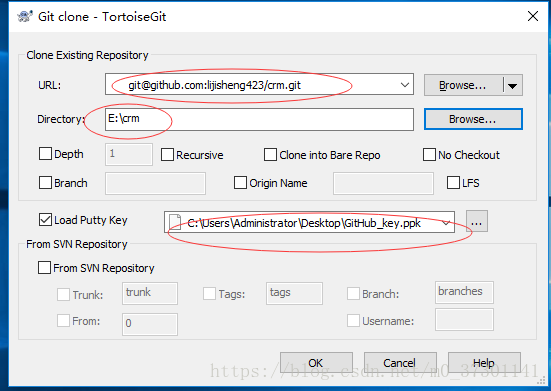Check the Origin Name option
551x391 pixels.
[240, 183]
